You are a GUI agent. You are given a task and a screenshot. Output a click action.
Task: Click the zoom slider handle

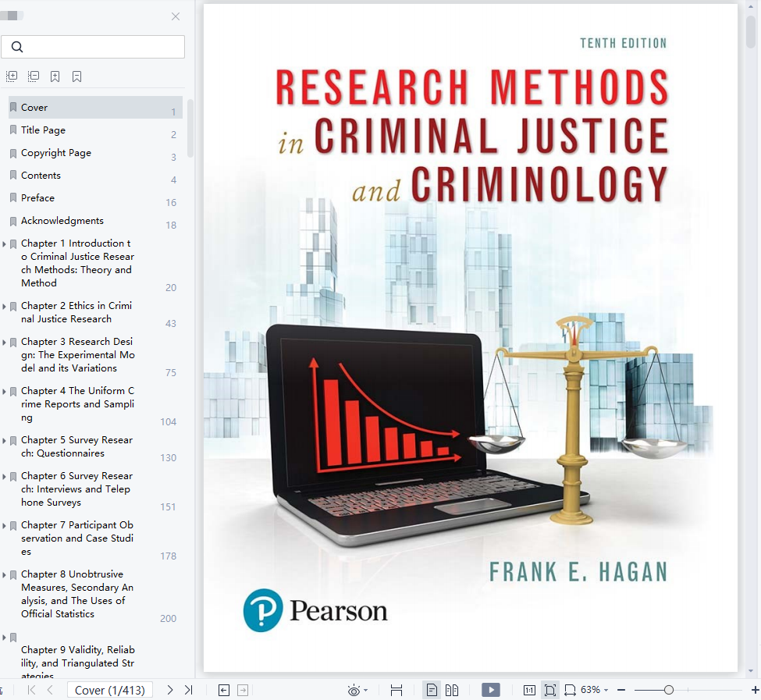[669, 690]
